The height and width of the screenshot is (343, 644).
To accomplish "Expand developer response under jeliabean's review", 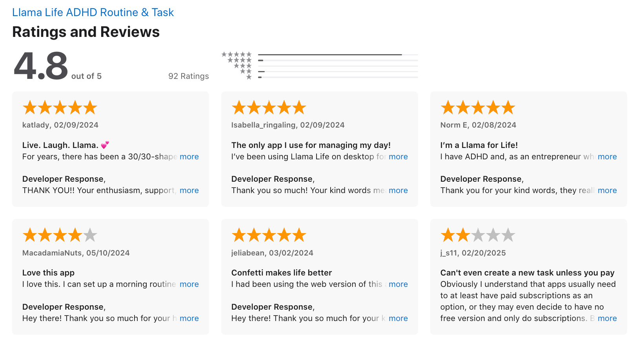I will (x=398, y=318).
